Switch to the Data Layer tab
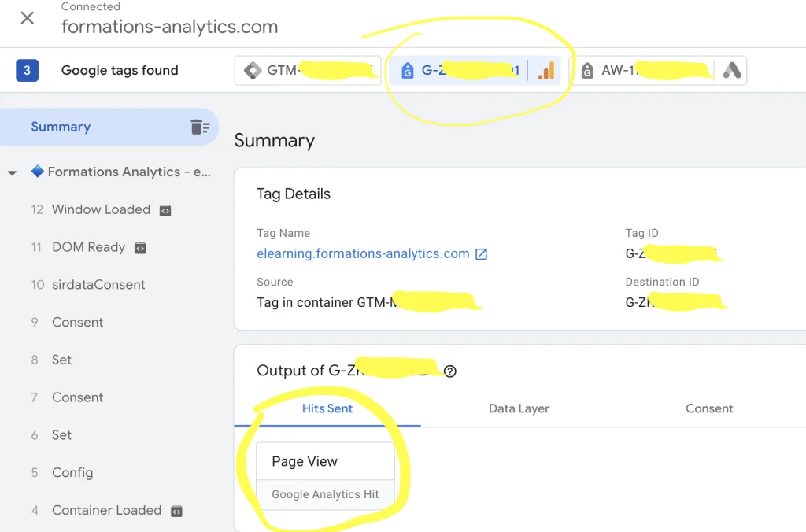 519,408
